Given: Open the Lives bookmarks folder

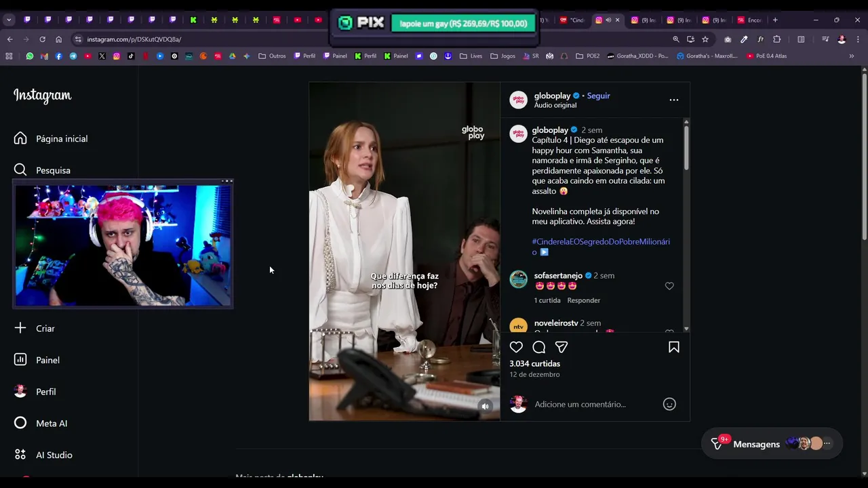Looking at the screenshot, I should [x=471, y=56].
